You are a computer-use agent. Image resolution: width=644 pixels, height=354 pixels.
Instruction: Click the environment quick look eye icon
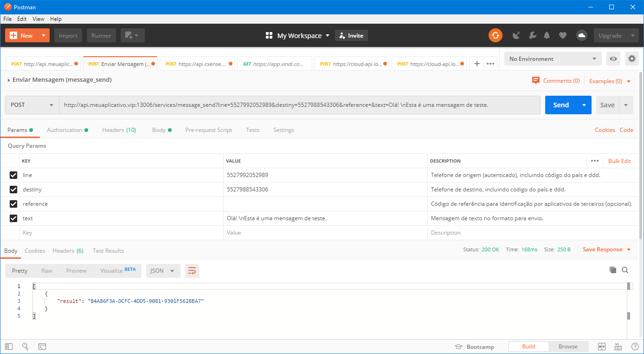click(613, 59)
